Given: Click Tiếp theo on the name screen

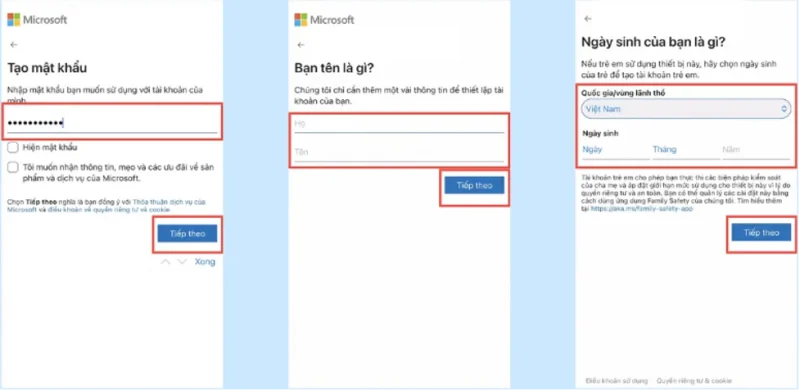Looking at the screenshot, I should pos(474,185).
